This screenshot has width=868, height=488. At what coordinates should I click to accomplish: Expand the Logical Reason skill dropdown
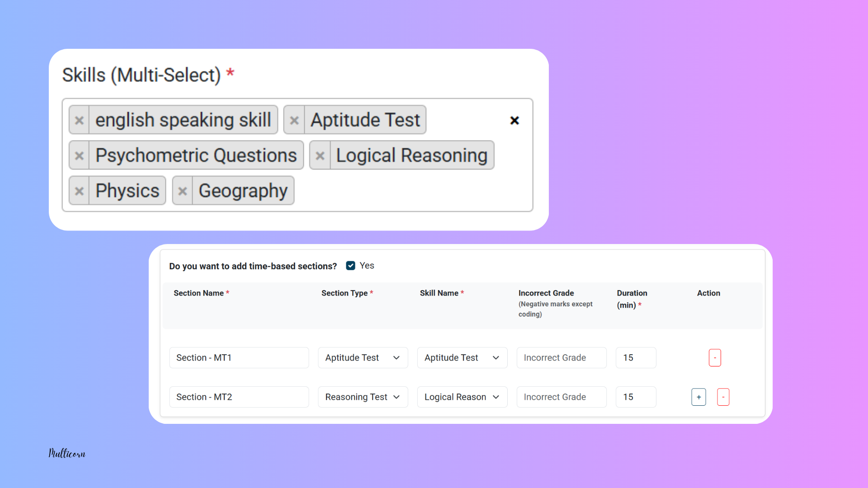tap(462, 397)
